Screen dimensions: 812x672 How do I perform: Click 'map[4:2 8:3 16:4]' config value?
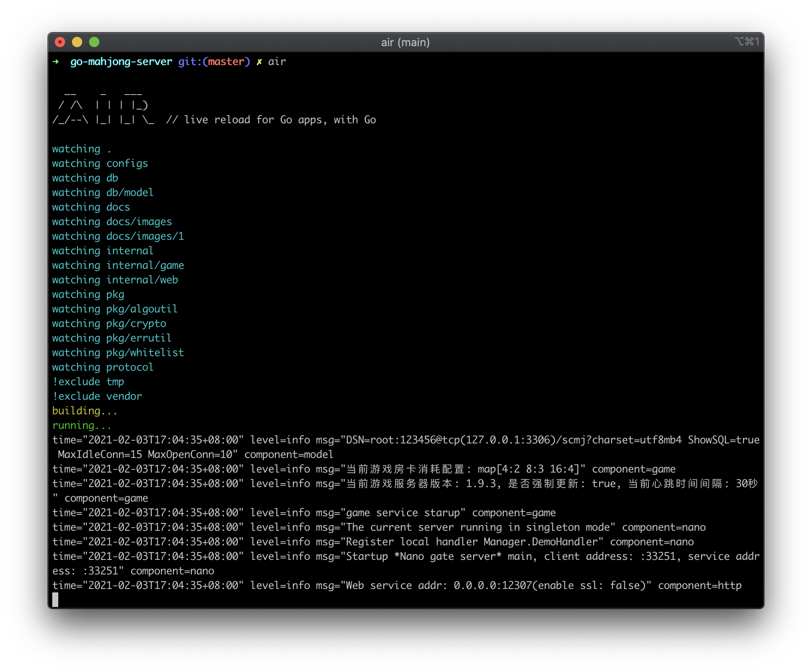pyautogui.click(x=528, y=469)
